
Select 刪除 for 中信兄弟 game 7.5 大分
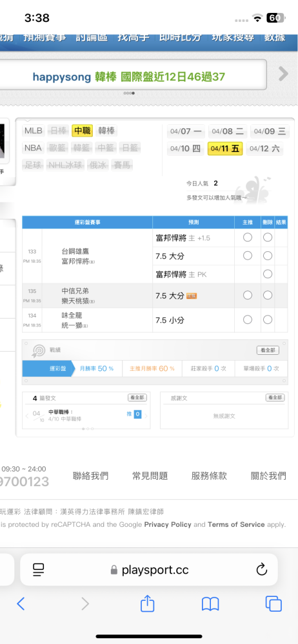coord(268,296)
